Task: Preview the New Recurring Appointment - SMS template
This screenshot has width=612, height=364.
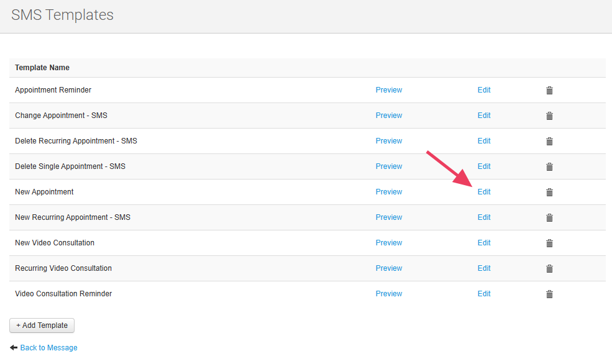Action: coord(389,217)
